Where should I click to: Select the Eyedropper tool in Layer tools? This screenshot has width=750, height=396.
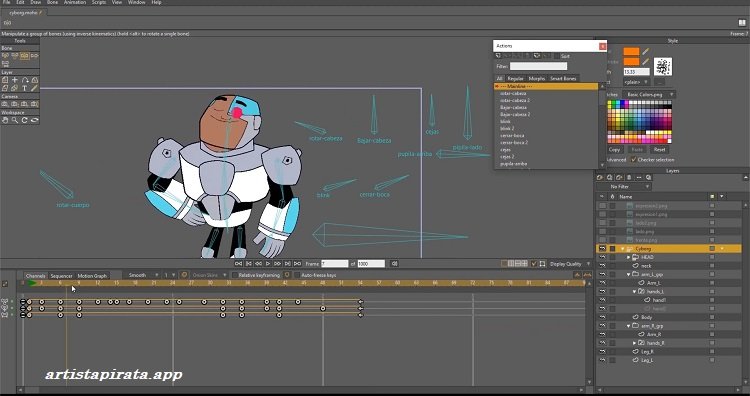tap(34, 88)
